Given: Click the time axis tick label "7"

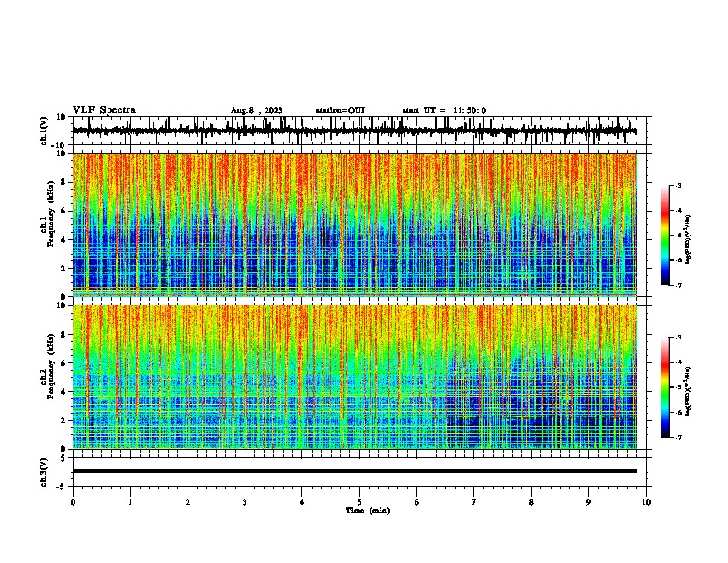Looking at the screenshot, I should pyautogui.click(x=474, y=502).
